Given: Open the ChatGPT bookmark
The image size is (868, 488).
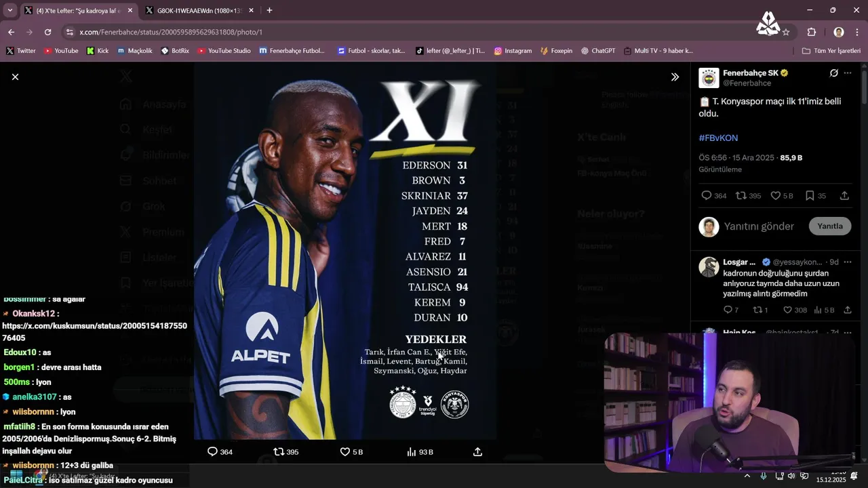Looking at the screenshot, I should click(x=597, y=51).
